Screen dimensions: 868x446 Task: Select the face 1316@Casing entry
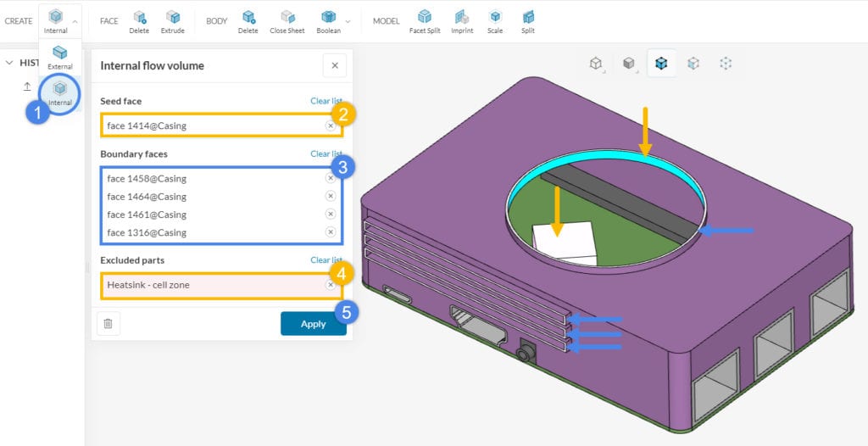(221, 232)
